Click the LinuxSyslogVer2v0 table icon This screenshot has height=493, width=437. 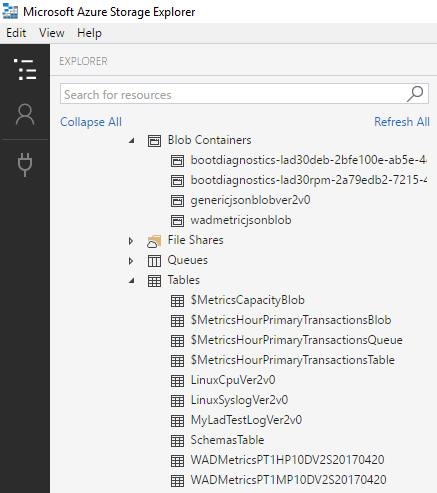click(177, 401)
